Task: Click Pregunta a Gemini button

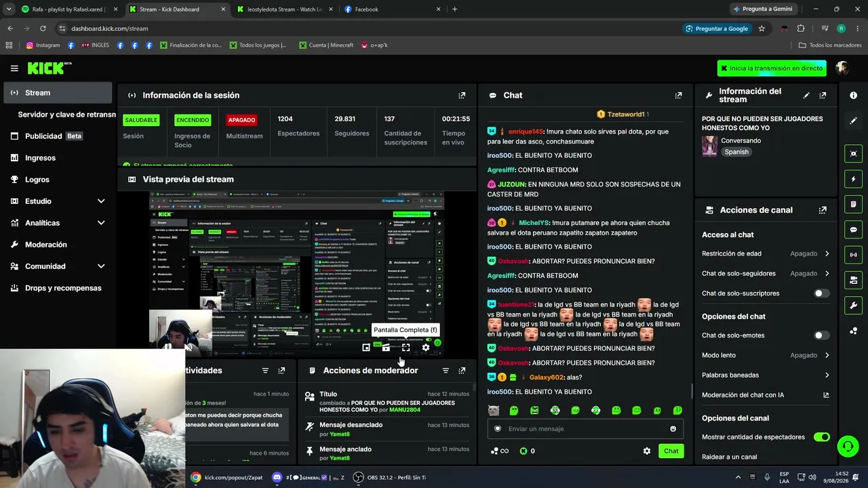Action: [762, 9]
